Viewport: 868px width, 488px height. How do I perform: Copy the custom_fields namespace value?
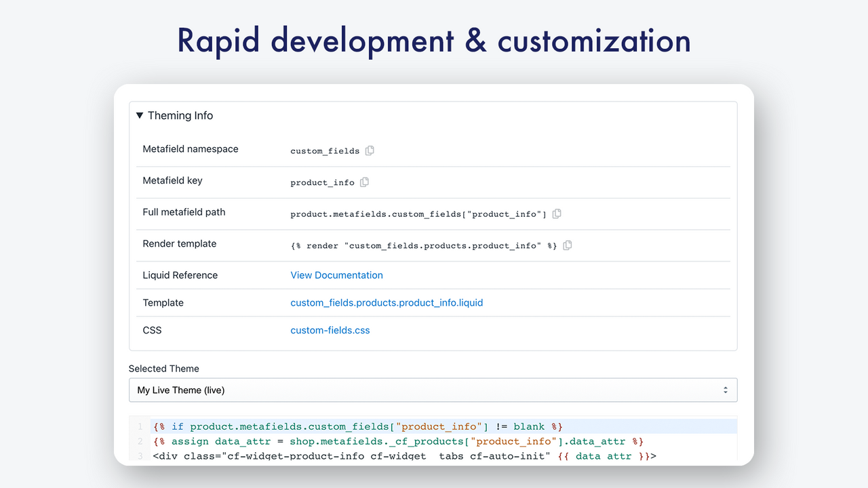point(370,150)
